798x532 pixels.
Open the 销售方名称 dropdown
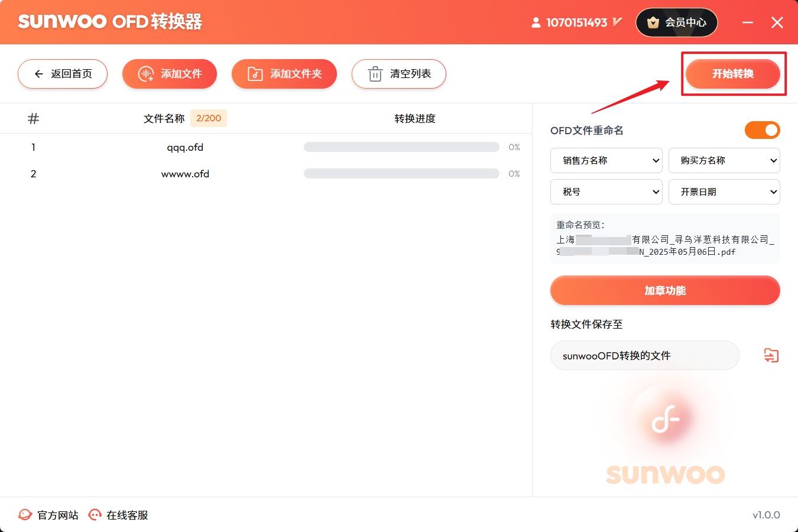click(606, 160)
